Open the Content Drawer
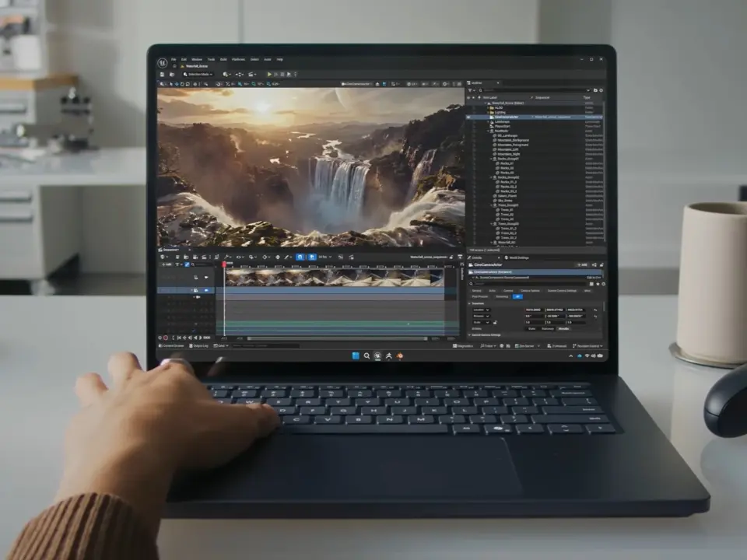This screenshot has height=560, width=747. (171, 345)
